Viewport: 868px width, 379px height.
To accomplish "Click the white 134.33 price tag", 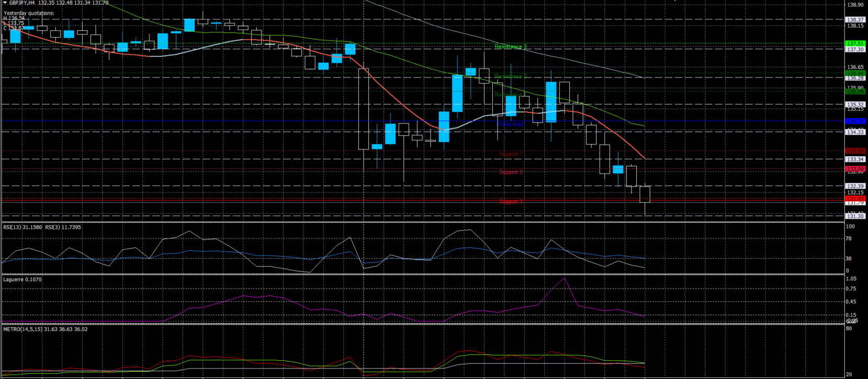I will click(x=855, y=132).
